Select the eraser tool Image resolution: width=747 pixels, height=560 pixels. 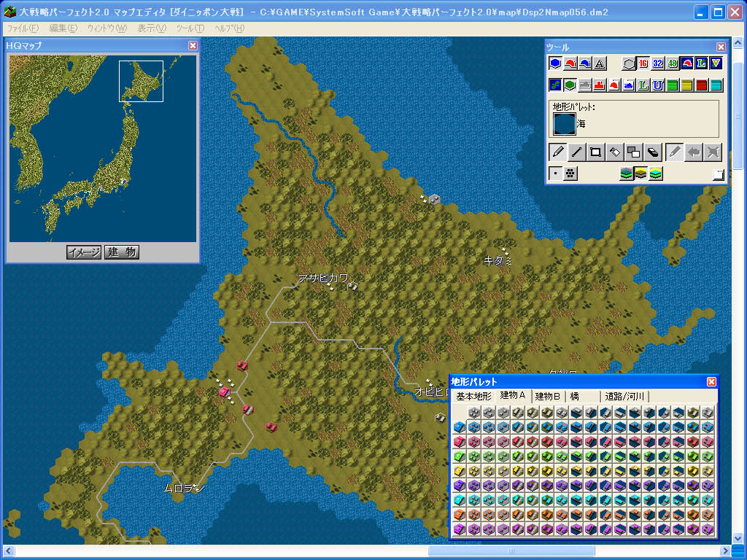coord(653,152)
